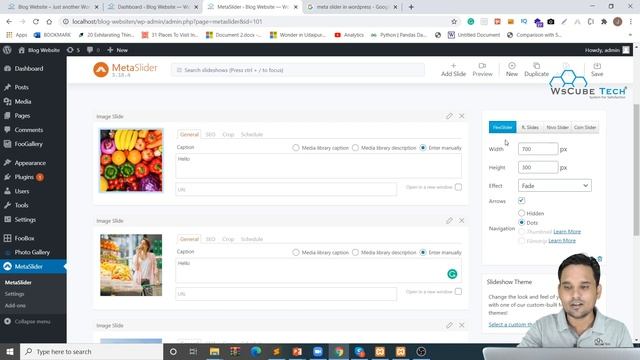Create a New slideshow
This screenshot has width=640, height=360.
pos(512,70)
